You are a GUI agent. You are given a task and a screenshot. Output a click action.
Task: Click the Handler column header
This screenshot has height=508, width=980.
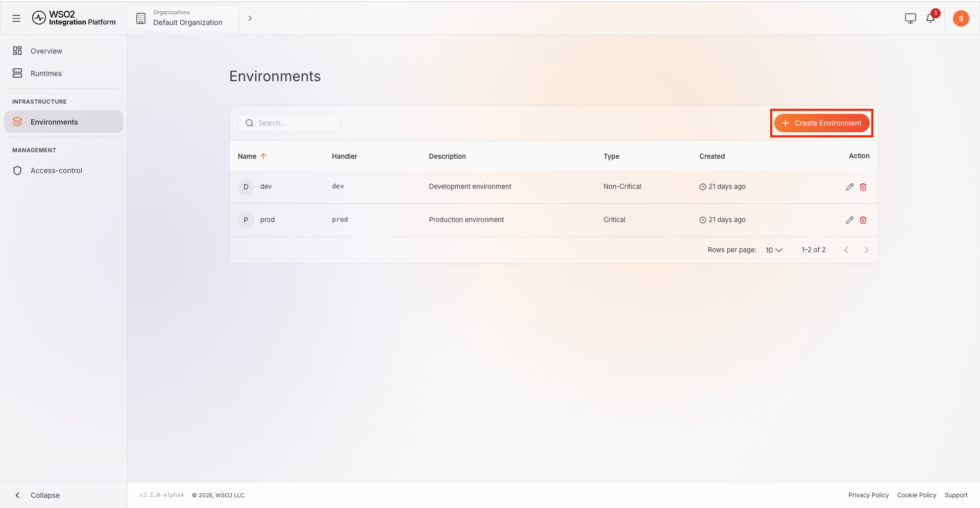(x=345, y=156)
